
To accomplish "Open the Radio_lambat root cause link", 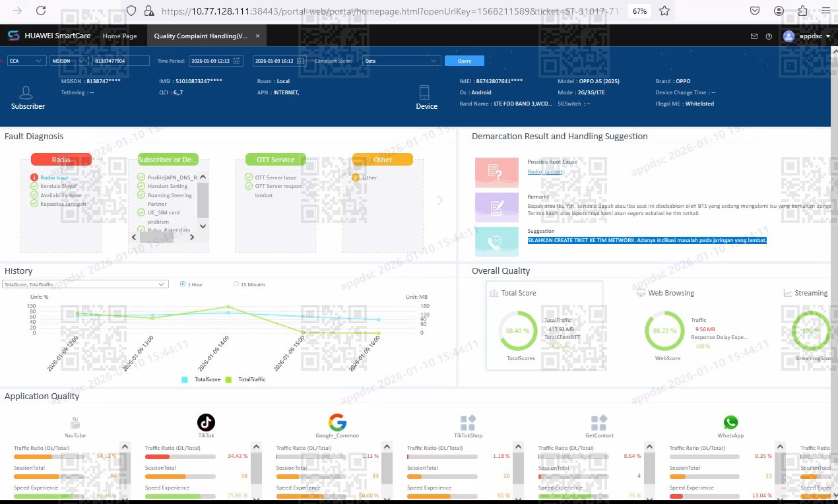I will pyautogui.click(x=545, y=172).
